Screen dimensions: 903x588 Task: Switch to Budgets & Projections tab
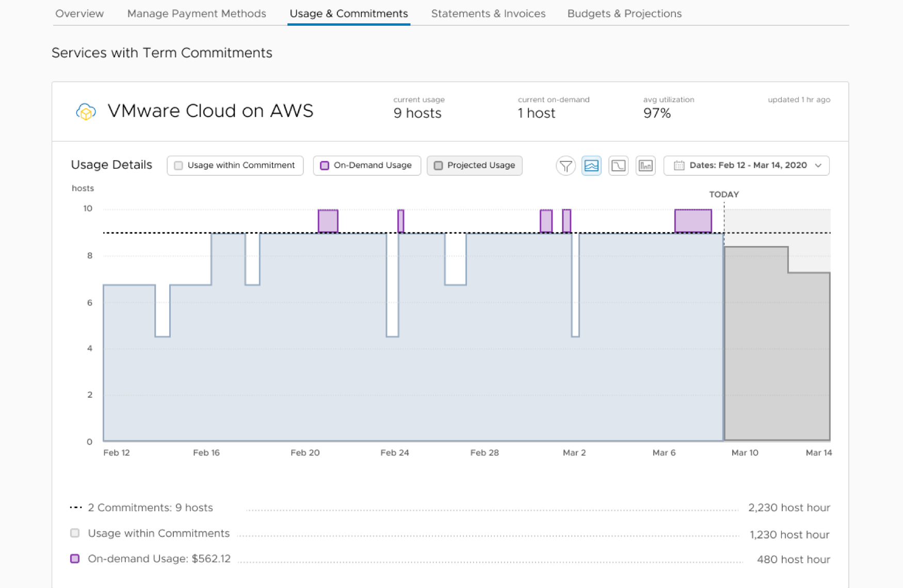624,13
